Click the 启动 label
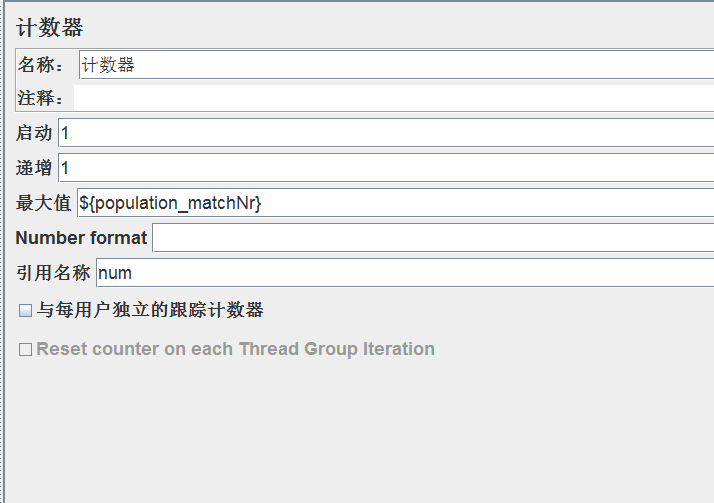This screenshot has width=714, height=503. (34, 133)
